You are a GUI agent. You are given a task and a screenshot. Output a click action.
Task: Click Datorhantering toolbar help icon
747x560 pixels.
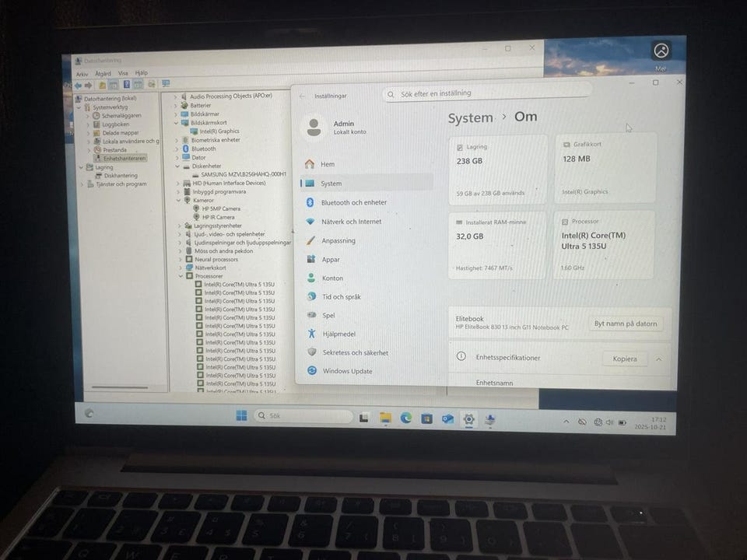point(127,85)
